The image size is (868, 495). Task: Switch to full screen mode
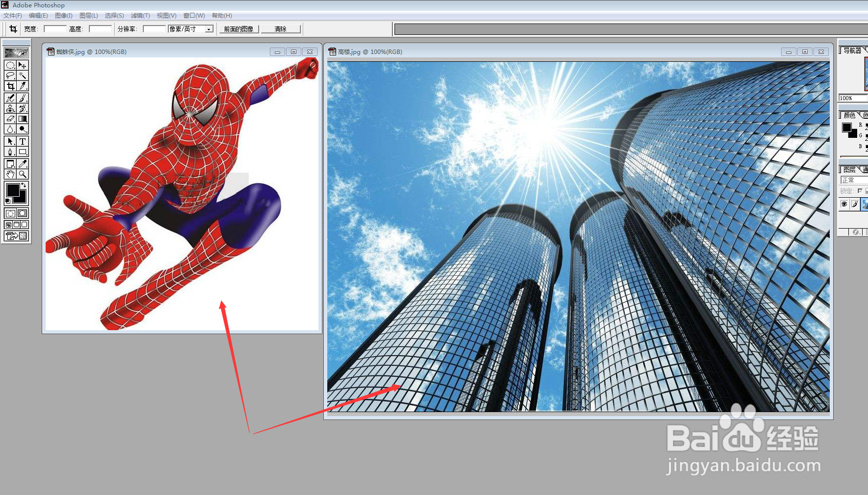pyautogui.click(x=25, y=225)
